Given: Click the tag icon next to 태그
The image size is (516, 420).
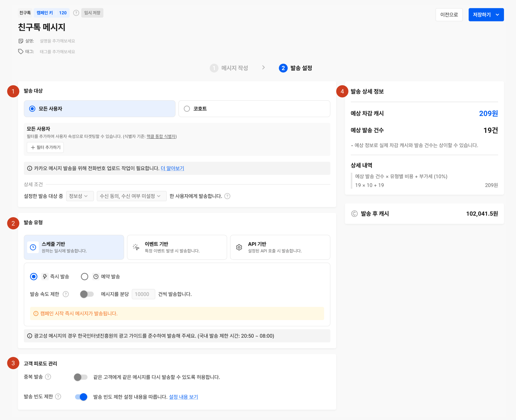Looking at the screenshot, I should pos(21,51).
